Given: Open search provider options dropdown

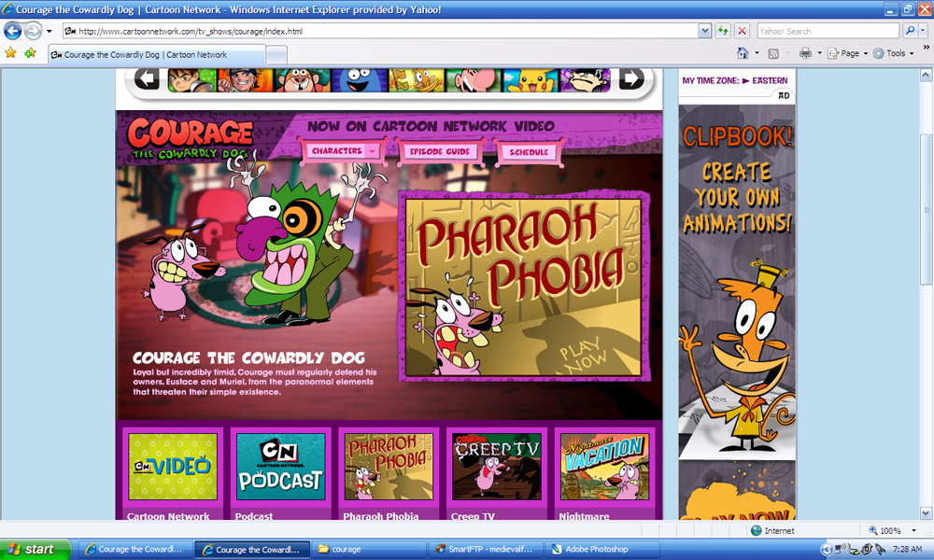Looking at the screenshot, I should (x=923, y=31).
